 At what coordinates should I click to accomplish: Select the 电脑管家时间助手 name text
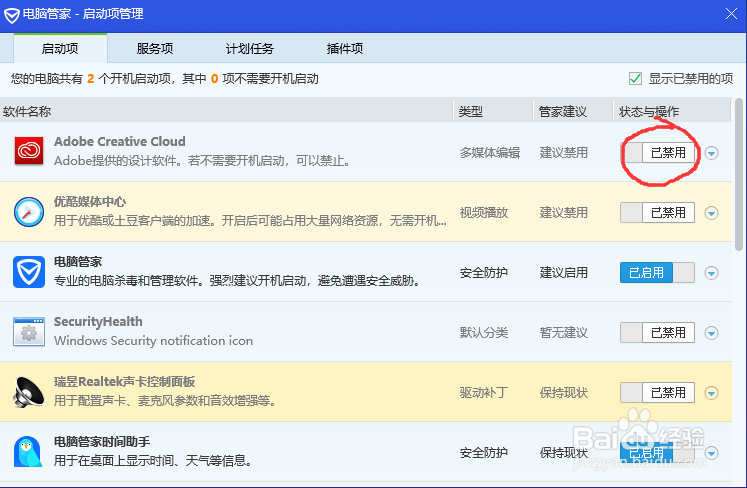(101, 442)
